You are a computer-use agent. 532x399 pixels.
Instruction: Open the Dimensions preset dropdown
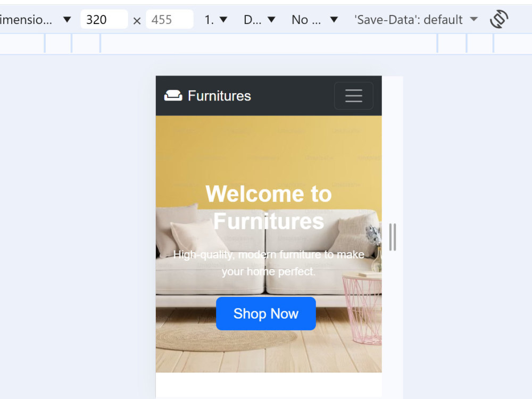coord(36,20)
